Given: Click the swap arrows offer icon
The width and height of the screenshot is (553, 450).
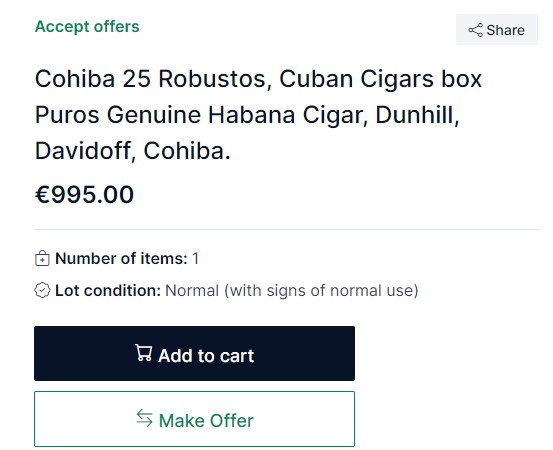Looking at the screenshot, I should 145,418.
